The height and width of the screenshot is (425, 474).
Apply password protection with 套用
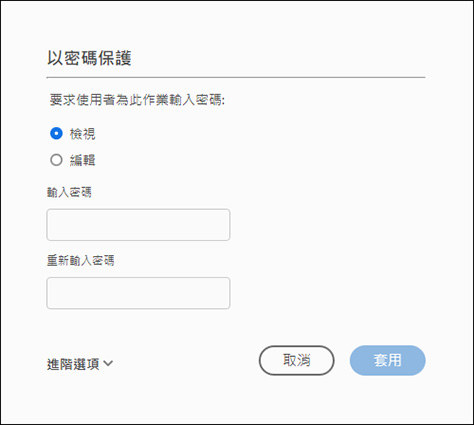click(388, 360)
